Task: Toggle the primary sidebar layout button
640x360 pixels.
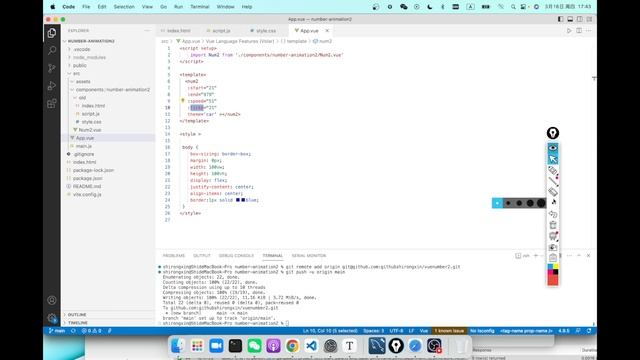Action: tap(560, 19)
